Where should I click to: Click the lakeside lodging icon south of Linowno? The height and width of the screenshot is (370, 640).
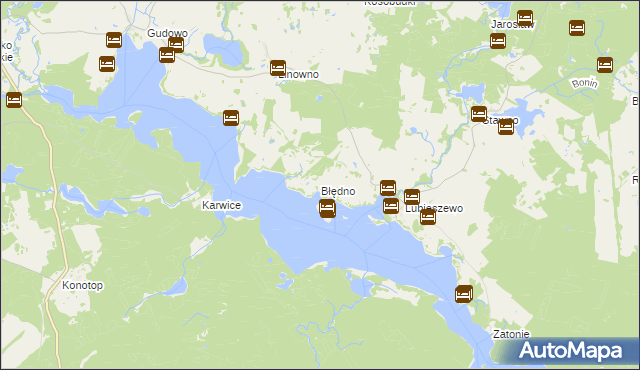click(231, 118)
